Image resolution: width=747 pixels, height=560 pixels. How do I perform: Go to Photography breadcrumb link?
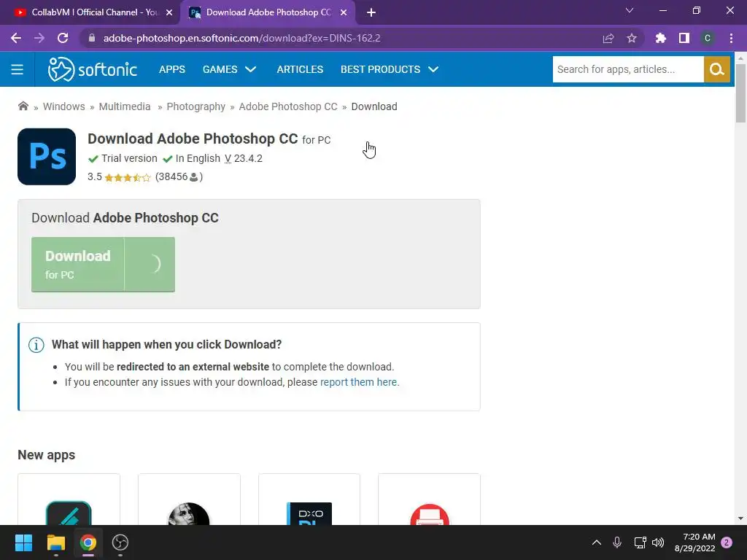[x=196, y=106]
